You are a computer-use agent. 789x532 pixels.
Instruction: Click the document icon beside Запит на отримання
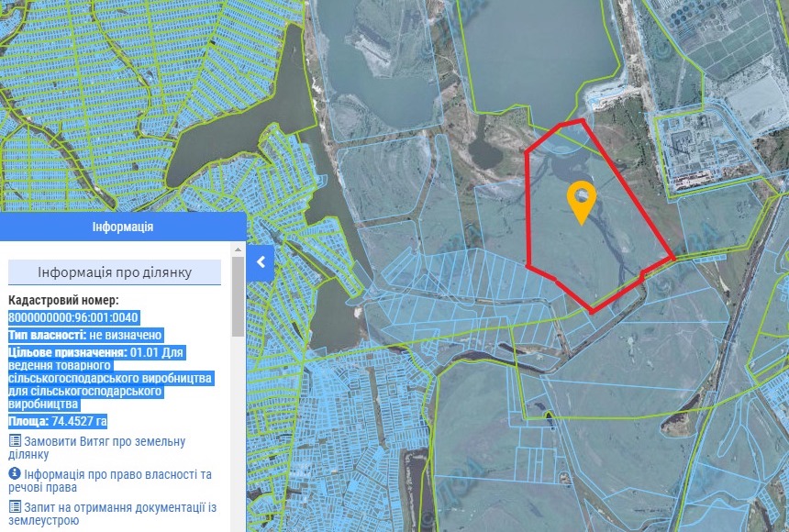coord(15,505)
